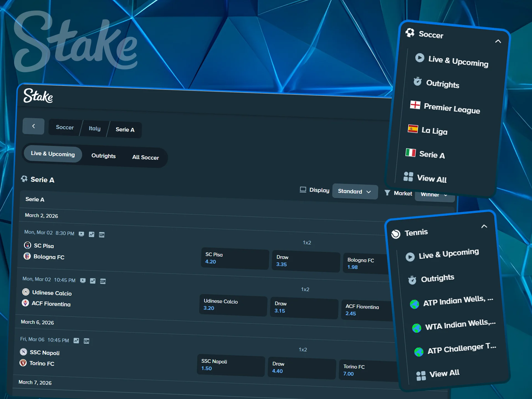Viewport: 532px width, 399px height.
Task: Click SGM icon for SC Pisa match
Action: [102, 235]
